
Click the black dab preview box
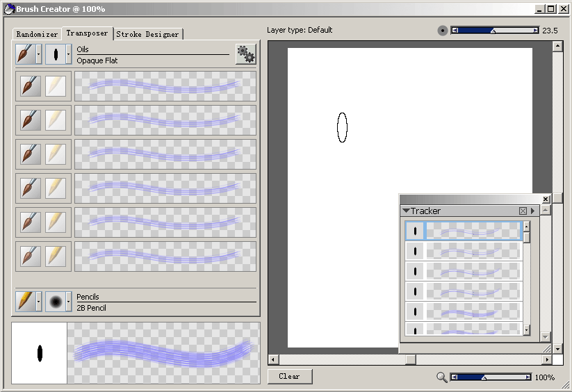40,353
